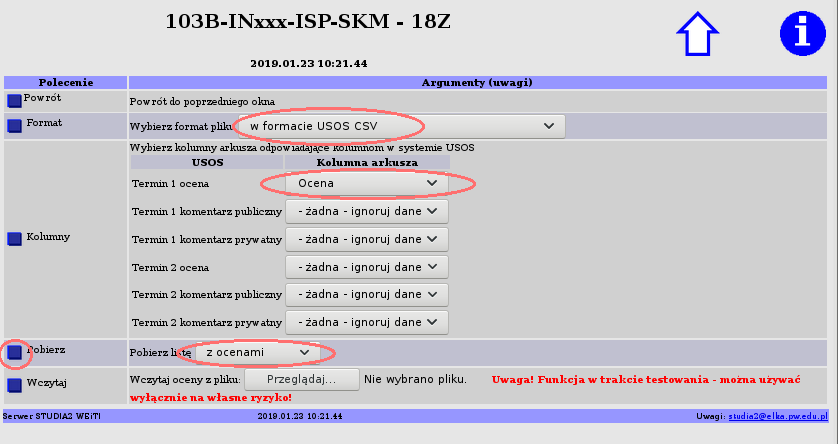Open the Termin 2 ocena dropdown
Viewport: 838px width, 444px height.
coord(367,267)
